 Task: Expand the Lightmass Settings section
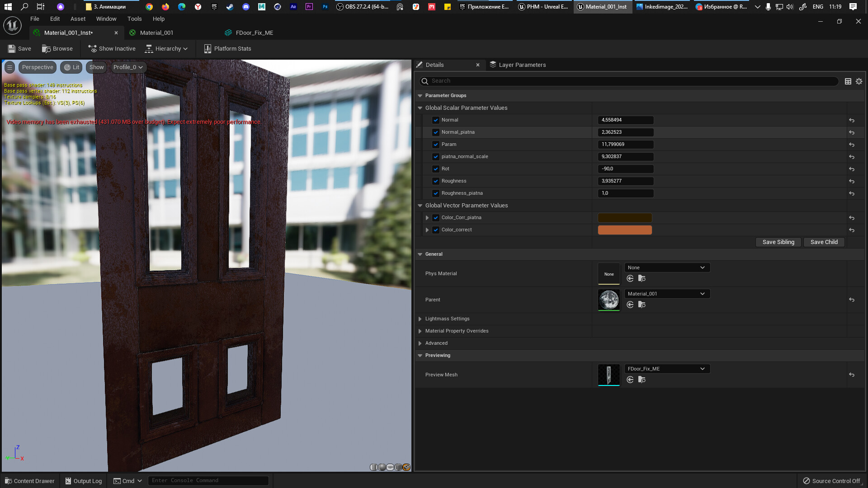(420, 319)
